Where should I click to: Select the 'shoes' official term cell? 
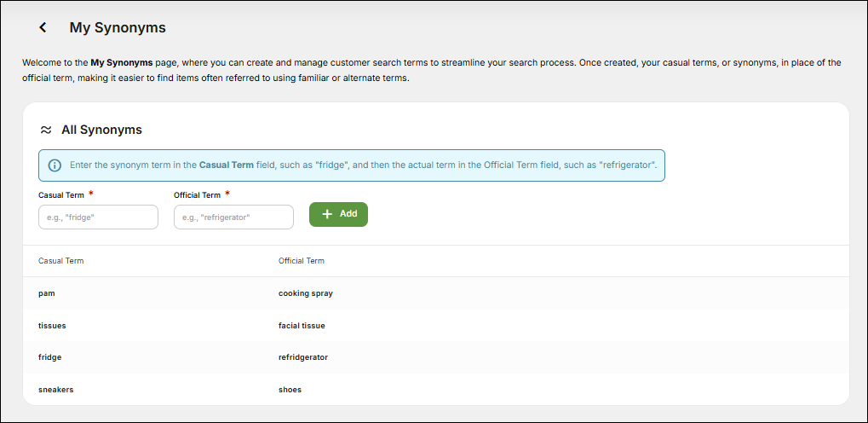click(x=290, y=390)
